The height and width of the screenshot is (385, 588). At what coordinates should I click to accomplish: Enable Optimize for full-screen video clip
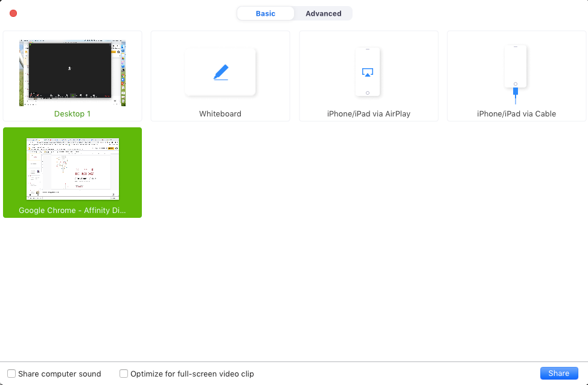point(124,374)
